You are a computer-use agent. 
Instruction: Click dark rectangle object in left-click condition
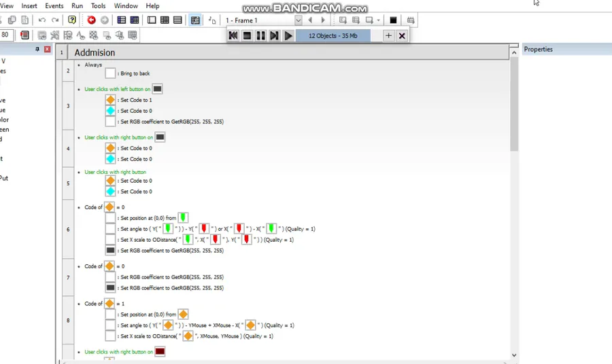[x=157, y=89]
